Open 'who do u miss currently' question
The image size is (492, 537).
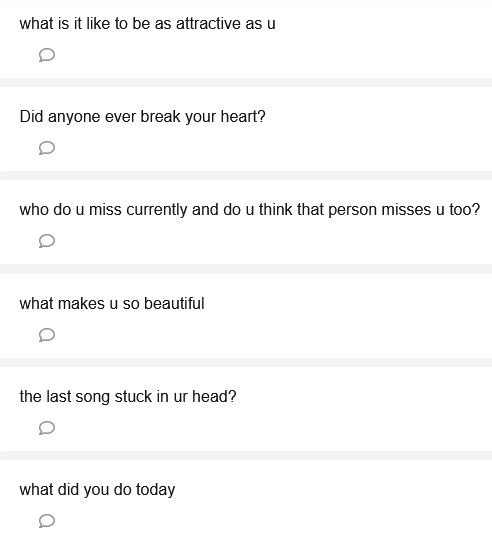(x=250, y=210)
